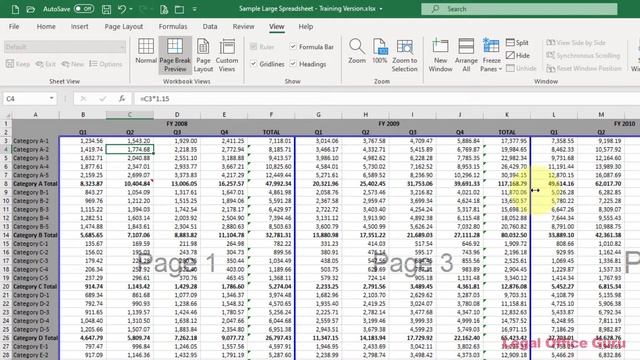Click cell value 20,321.96
The width and height of the screenshot is (640, 360).
pos(318,184)
